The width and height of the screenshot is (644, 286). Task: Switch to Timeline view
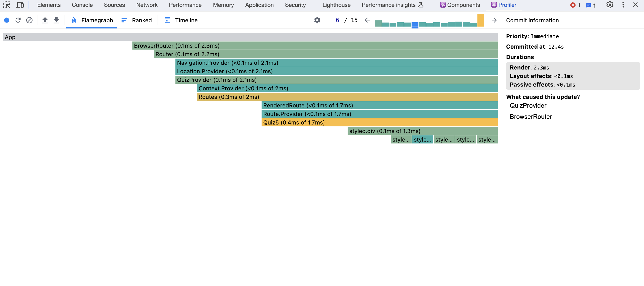(x=181, y=20)
